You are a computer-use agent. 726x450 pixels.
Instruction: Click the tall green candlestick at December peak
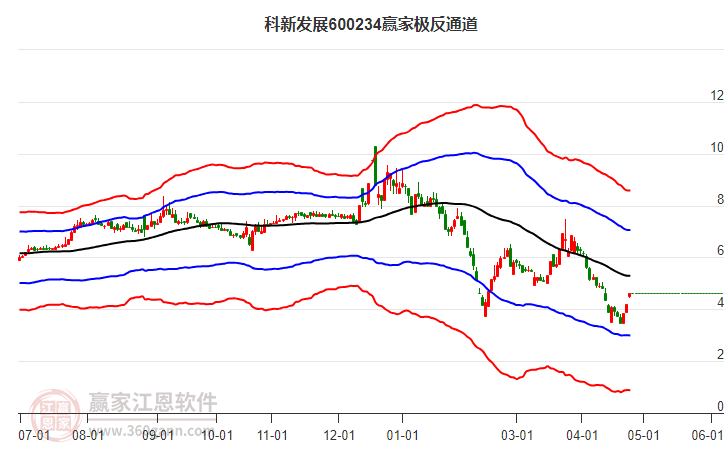pos(376,165)
